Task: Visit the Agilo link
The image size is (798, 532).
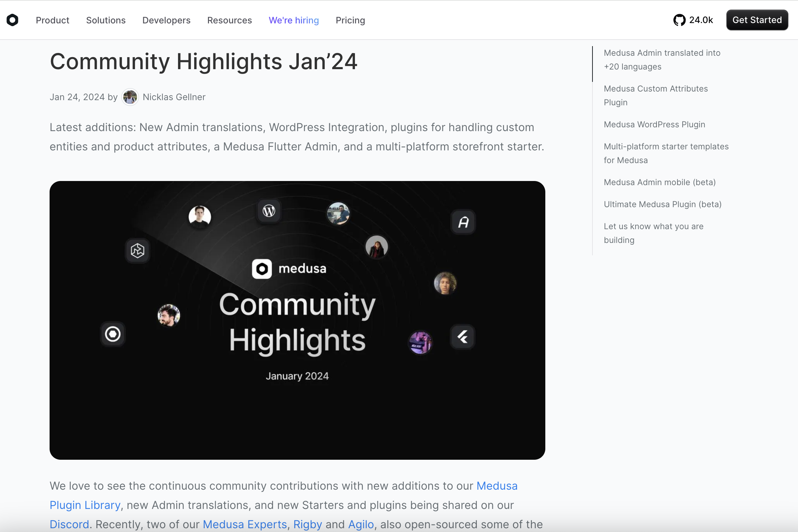Action: (361, 524)
